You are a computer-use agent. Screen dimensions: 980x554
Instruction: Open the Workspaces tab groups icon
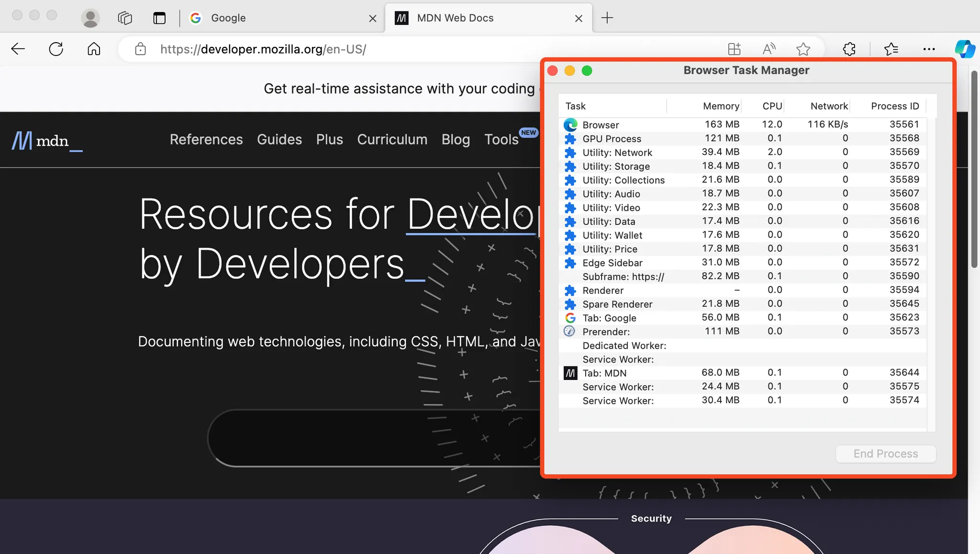pyautogui.click(x=124, y=18)
